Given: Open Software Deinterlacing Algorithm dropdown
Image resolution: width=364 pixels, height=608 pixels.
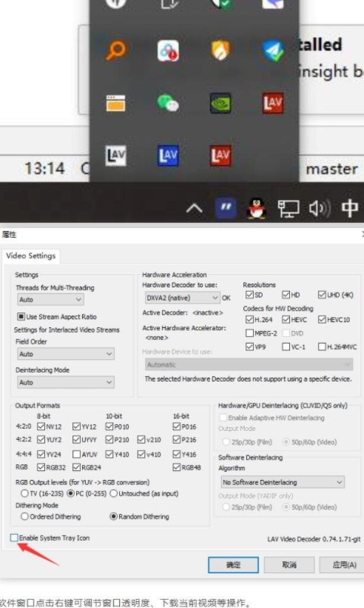Looking at the screenshot, I should point(283,482).
